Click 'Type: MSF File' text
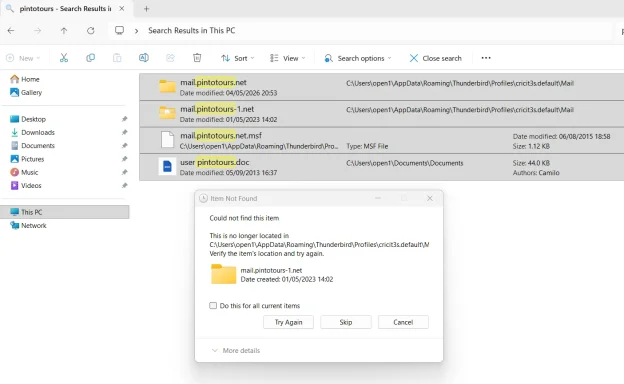The width and height of the screenshot is (624, 384). 367,146
